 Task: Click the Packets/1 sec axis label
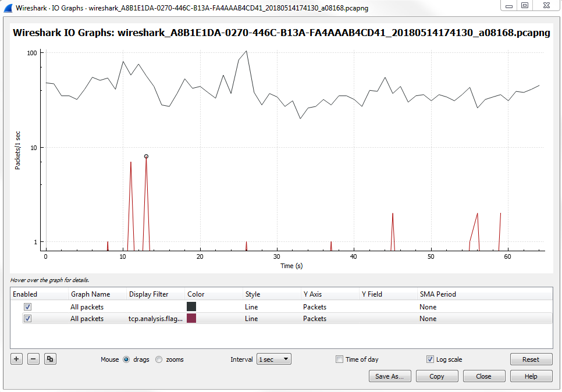pyautogui.click(x=17, y=151)
